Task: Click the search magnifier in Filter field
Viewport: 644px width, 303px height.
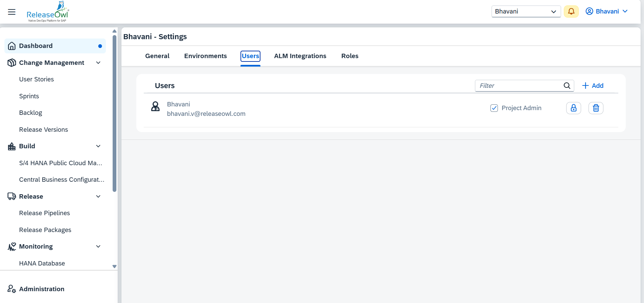Action: click(x=567, y=86)
